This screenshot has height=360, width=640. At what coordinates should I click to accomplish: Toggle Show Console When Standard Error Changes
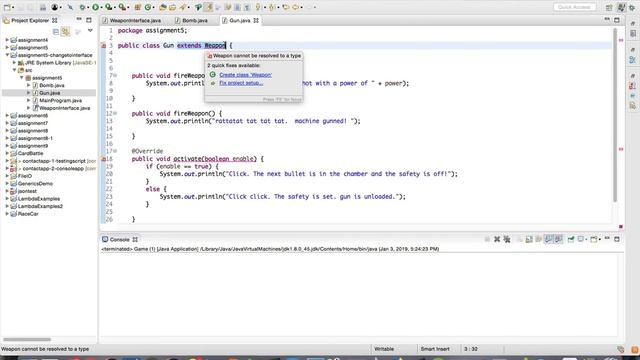point(558,239)
